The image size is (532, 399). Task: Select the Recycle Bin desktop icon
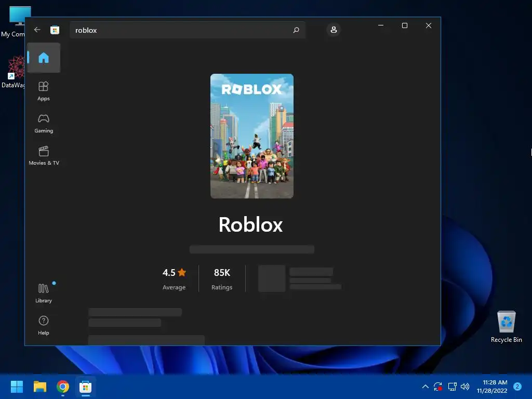[506, 327]
